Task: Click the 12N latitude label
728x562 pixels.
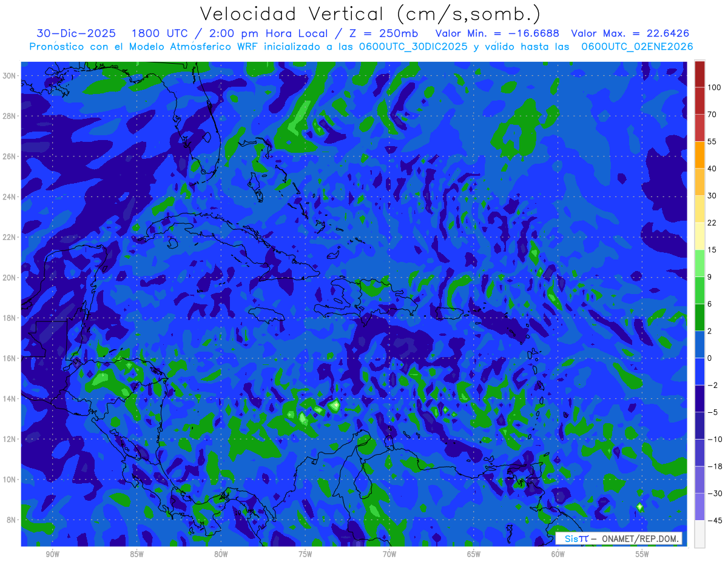Action: tap(9, 439)
